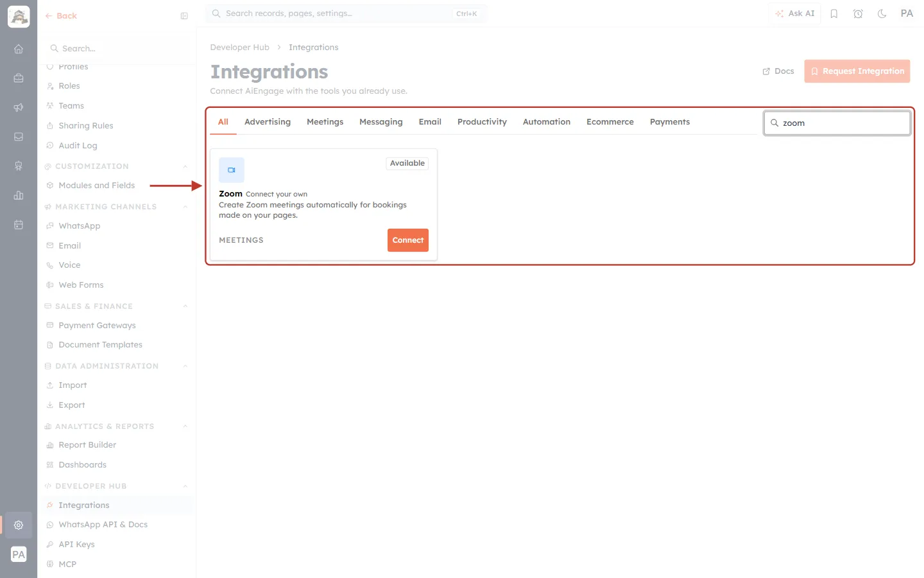924x578 pixels.
Task: Click the megaphone campaigns icon in rail
Action: coord(19,107)
